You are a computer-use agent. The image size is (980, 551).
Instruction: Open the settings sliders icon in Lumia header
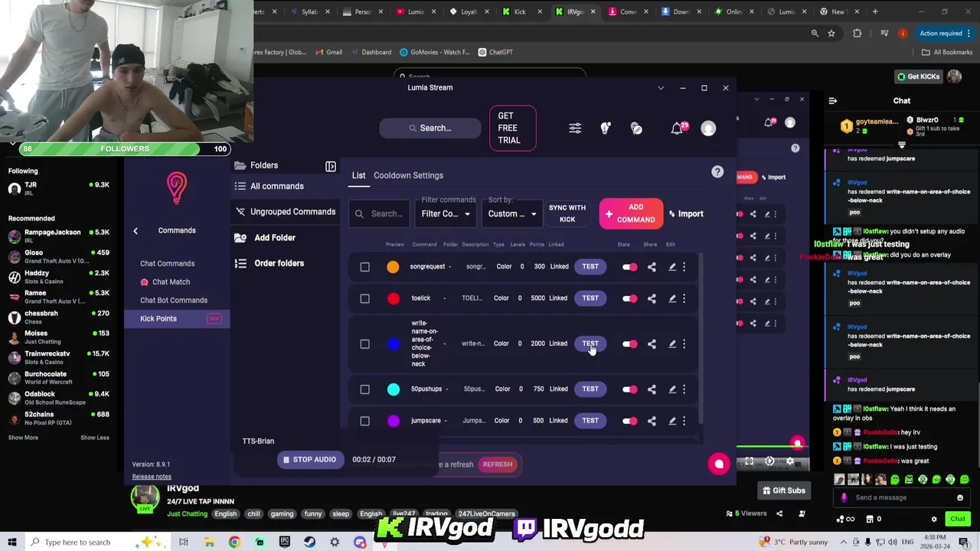pos(575,129)
